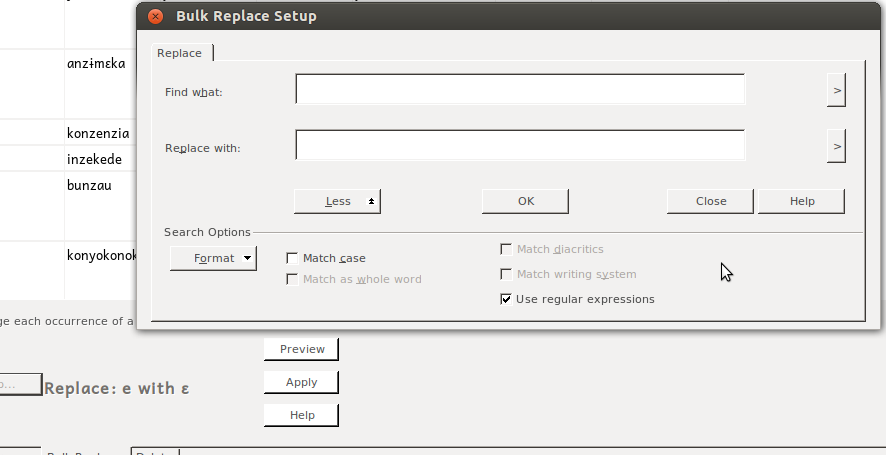
Task: Click the Apply button
Action: pos(302,382)
